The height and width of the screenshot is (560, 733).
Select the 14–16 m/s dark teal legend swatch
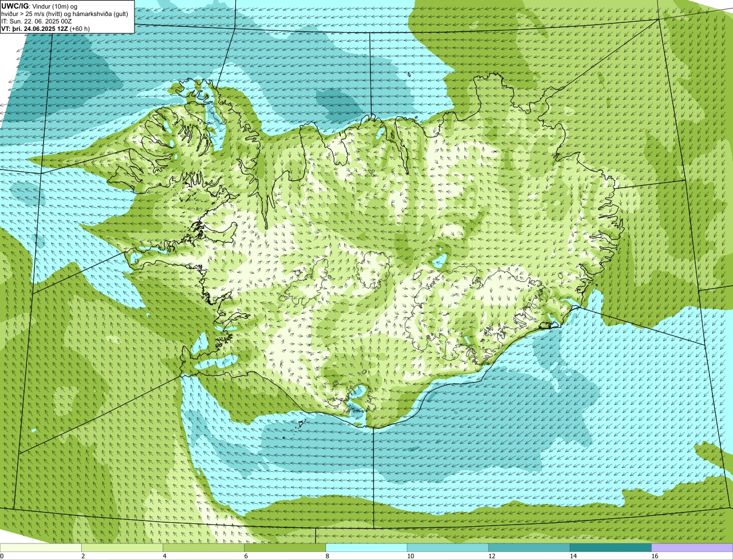(x=610, y=548)
